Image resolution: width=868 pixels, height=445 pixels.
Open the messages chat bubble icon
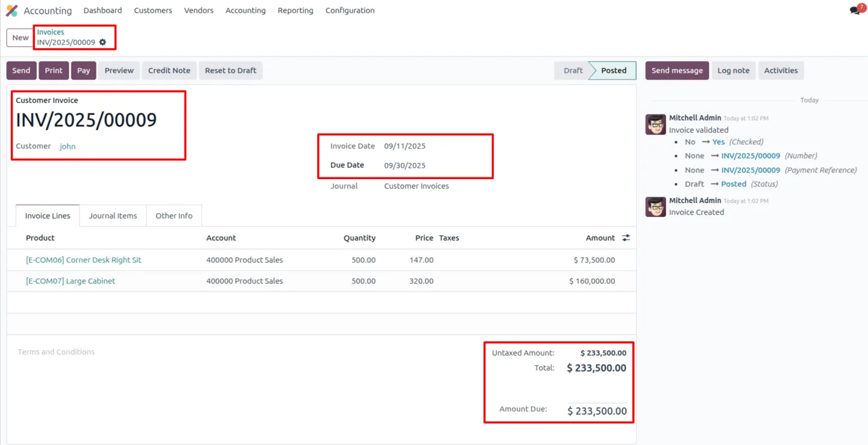[854, 10]
